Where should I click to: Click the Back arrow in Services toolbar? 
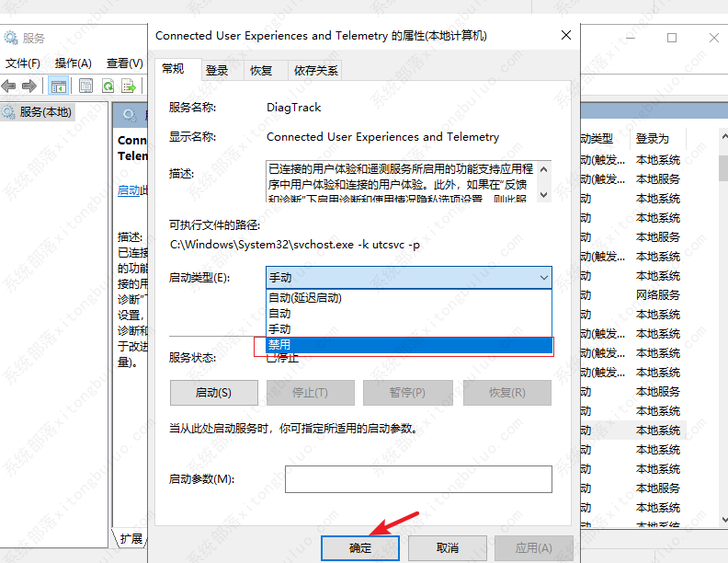click(x=9, y=86)
